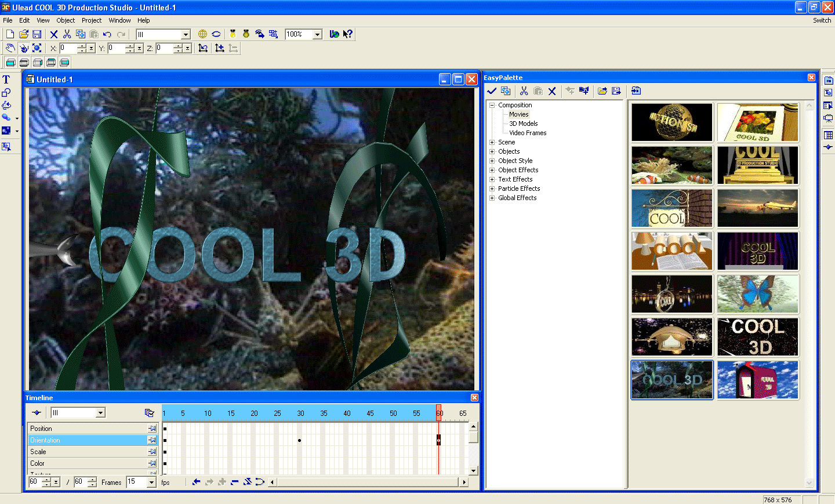
Task: Click the first face-selection cube icon
Action: [10, 62]
